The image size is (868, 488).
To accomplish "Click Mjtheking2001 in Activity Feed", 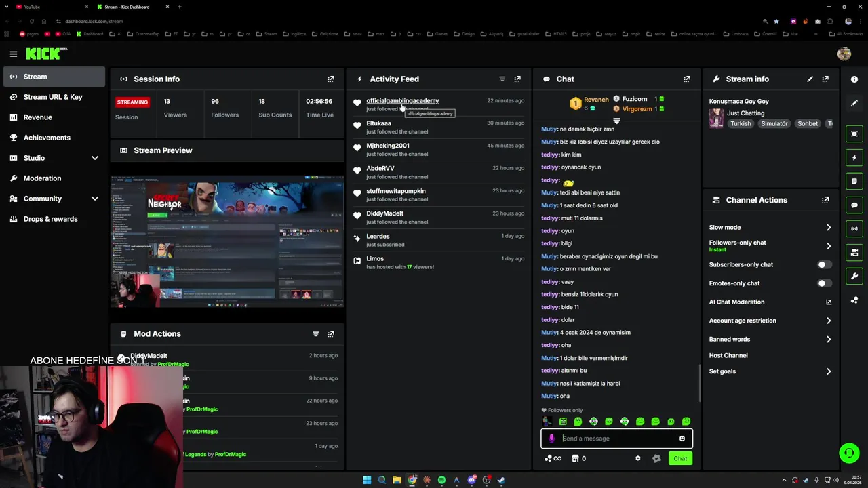I will 388,146.
